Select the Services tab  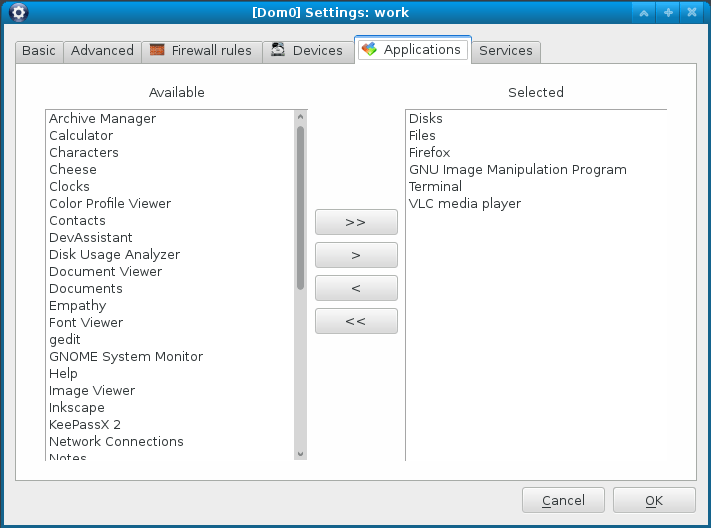[x=506, y=51]
